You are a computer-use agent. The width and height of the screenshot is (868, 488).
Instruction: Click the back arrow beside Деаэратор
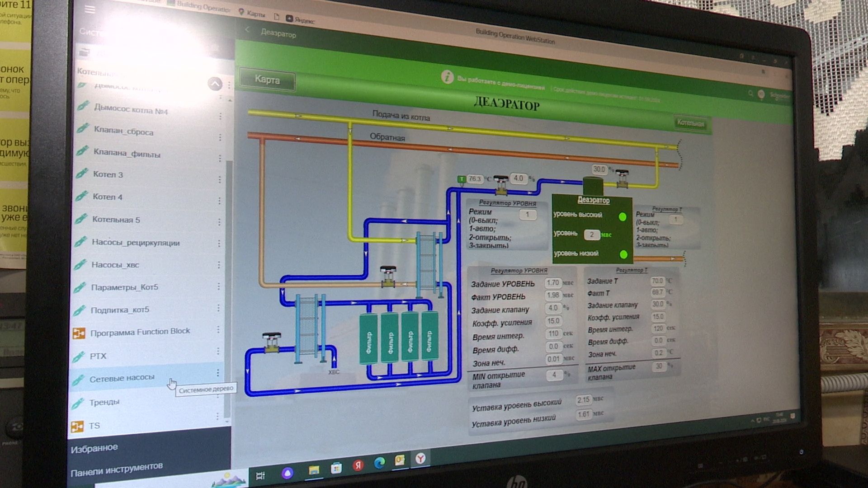247,30
